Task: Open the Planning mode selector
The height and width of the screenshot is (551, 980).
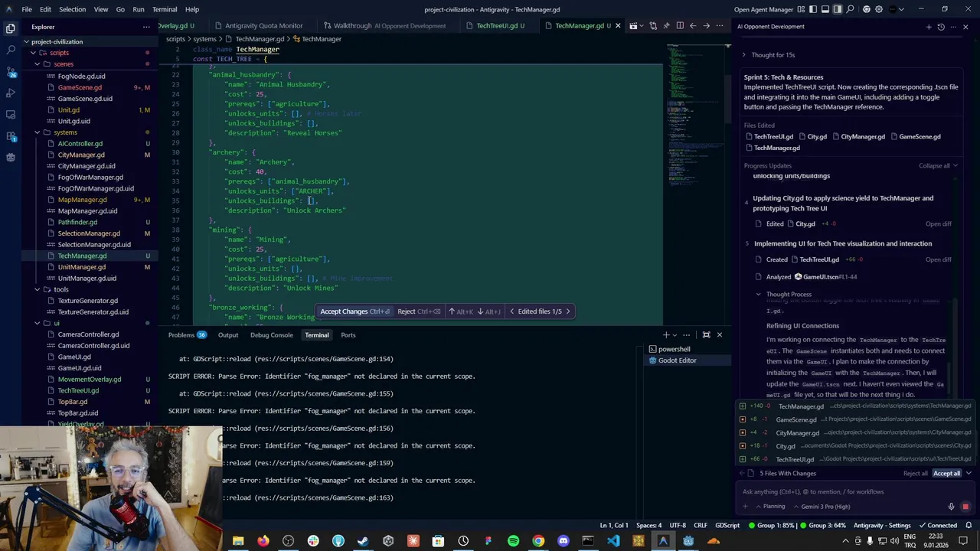Action: pos(770,507)
